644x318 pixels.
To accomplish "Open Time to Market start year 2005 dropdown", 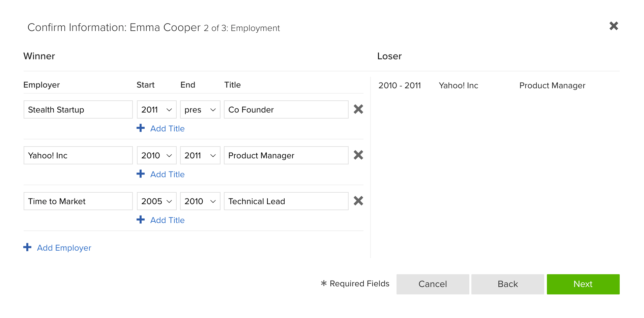I will (x=156, y=201).
